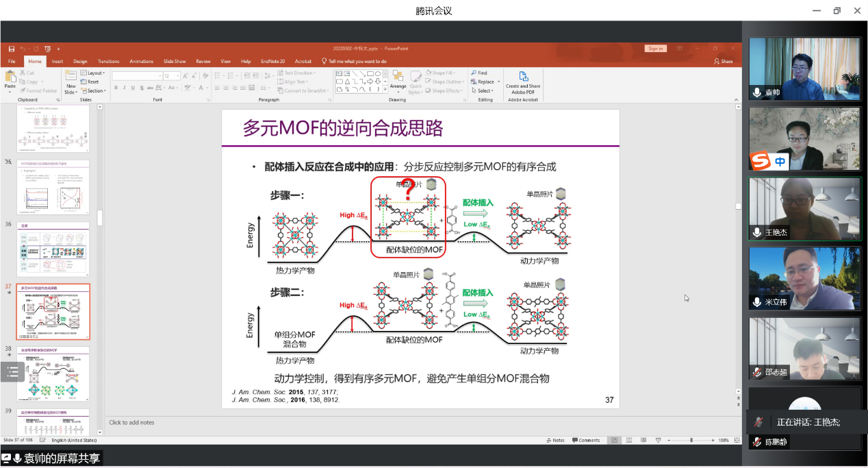The image size is (868, 468).
Task: Click Create and Share Adobe PDF
Action: point(523,81)
